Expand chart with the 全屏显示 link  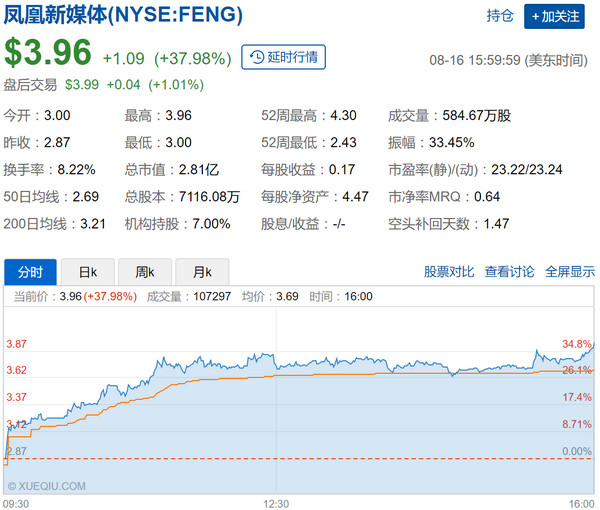click(x=570, y=271)
